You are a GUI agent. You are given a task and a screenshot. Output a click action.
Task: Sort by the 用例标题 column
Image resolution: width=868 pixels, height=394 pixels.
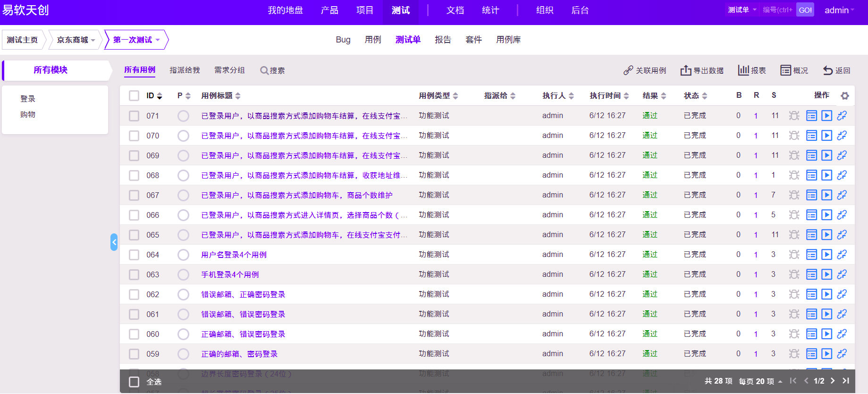pos(221,96)
